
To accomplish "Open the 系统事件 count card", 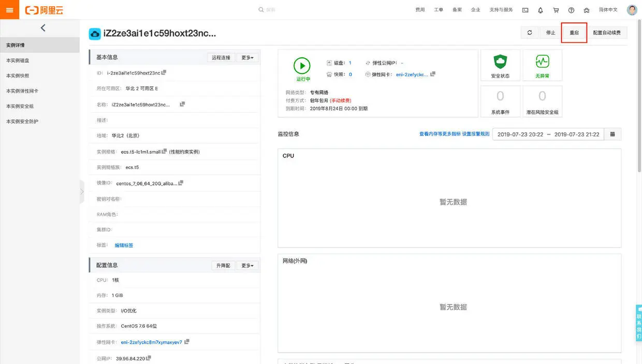I will 500,101.
